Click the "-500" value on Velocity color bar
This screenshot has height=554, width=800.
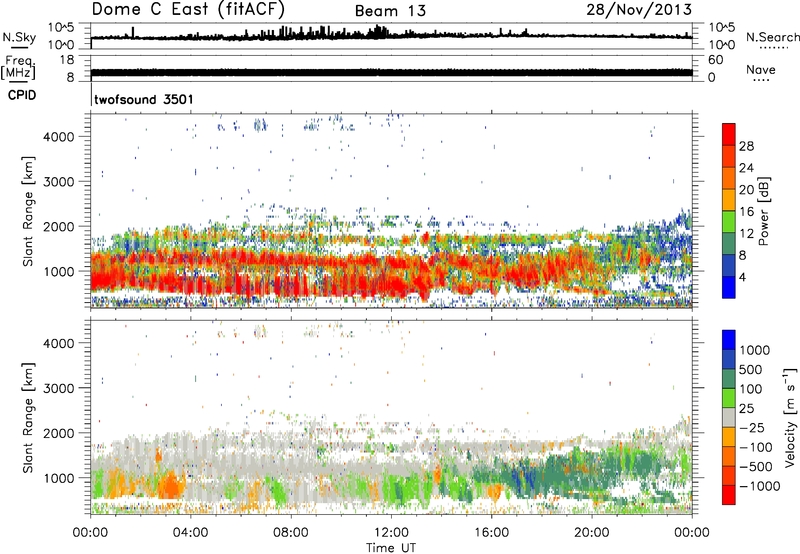pyautogui.click(x=756, y=467)
